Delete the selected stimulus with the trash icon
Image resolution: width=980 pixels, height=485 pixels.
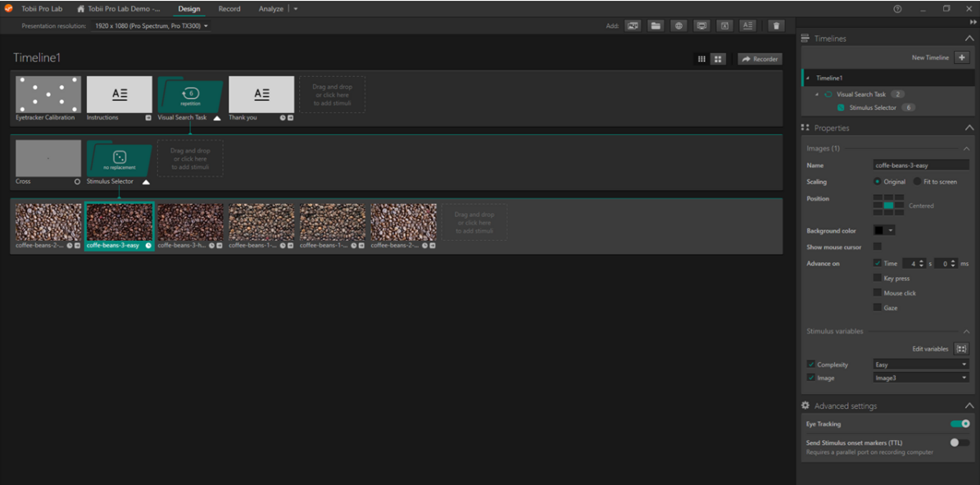coord(776,25)
